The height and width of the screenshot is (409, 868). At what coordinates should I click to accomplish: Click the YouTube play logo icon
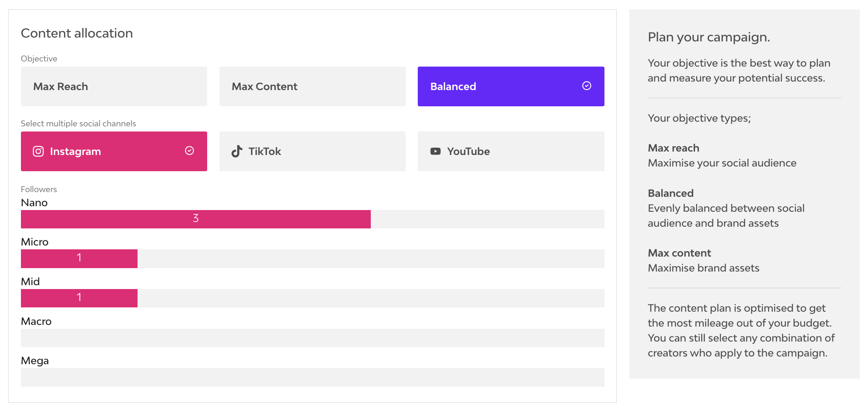pyautogui.click(x=435, y=152)
